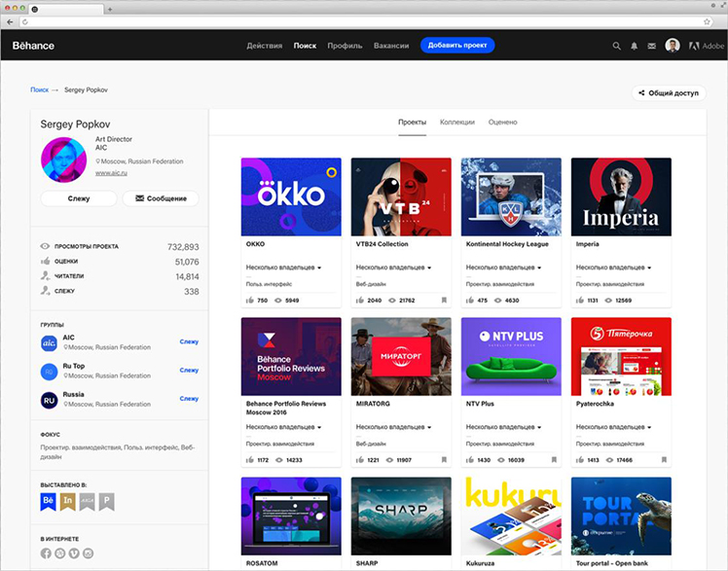Open the Dribbble social icon
Viewport: 728px width, 571px height.
(x=60, y=553)
